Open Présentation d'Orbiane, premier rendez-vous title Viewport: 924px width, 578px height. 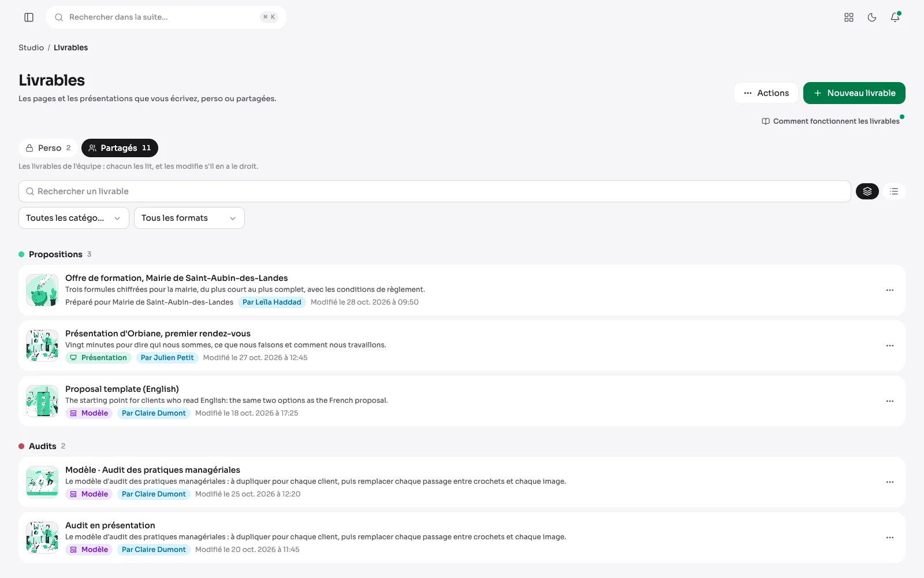coord(158,334)
